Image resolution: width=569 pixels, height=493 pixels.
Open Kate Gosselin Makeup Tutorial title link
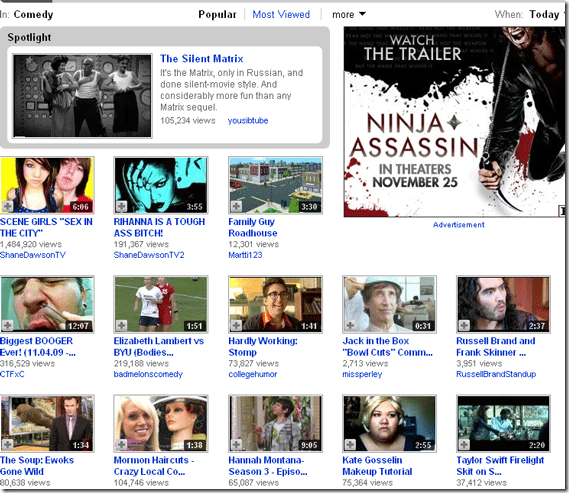coord(377,465)
